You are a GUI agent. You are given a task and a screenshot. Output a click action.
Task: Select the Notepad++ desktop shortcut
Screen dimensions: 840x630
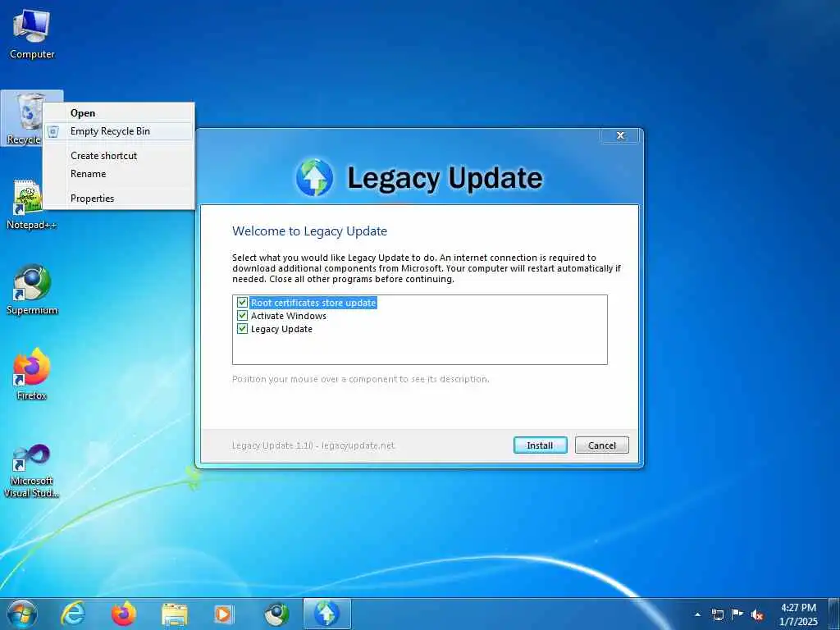click(31, 204)
